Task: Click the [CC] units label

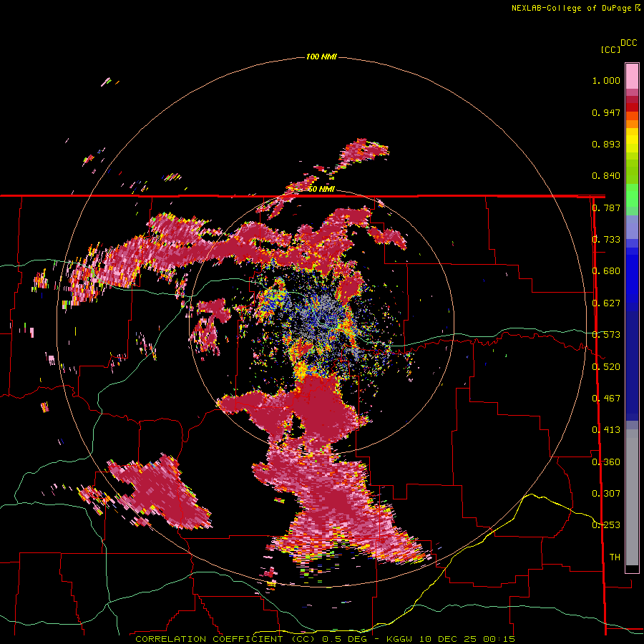Action: (x=610, y=49)
